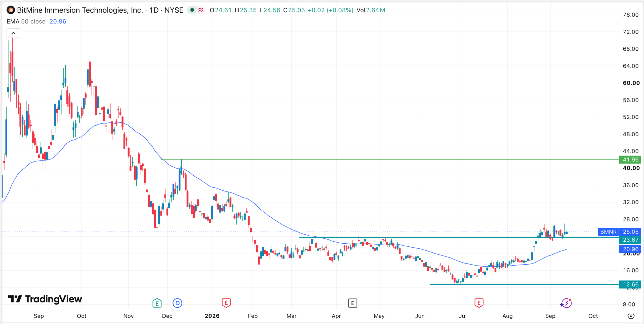Click the EMA value 20.96 in legend
The width and height of the screenshot is (644, 324).
pos(58,21)
